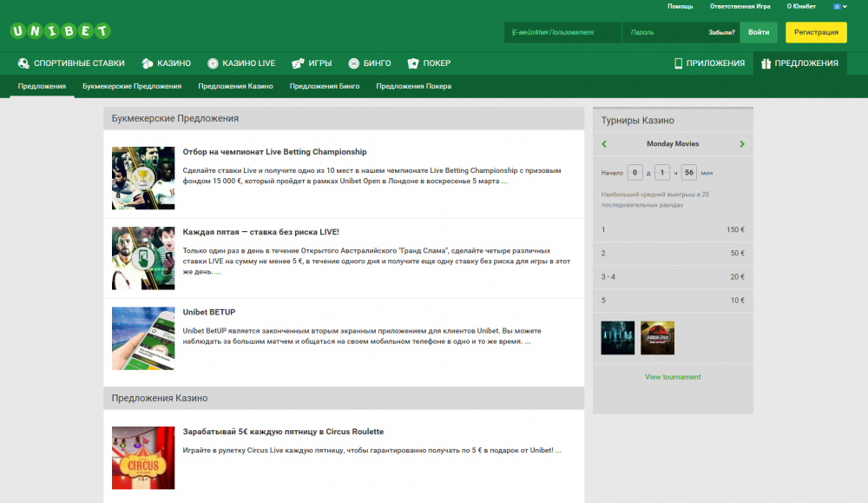Viewport: 868px width, 503px height.
Task: Open Ответственная Игра link
Action: (x=740, y=7)
